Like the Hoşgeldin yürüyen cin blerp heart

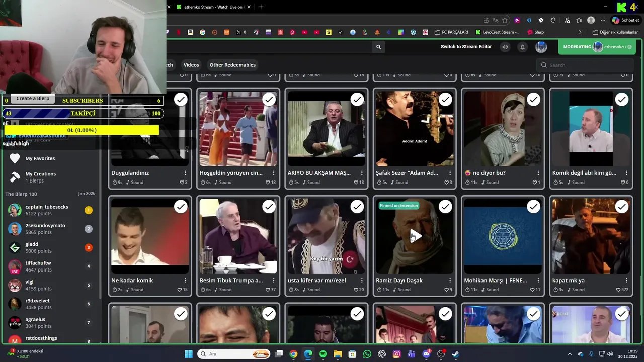click(x=268, y=183)
